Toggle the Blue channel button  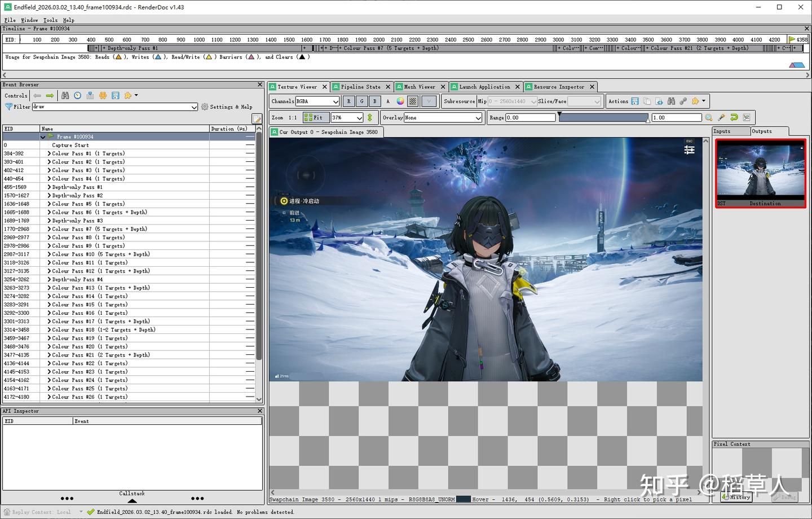375,102
